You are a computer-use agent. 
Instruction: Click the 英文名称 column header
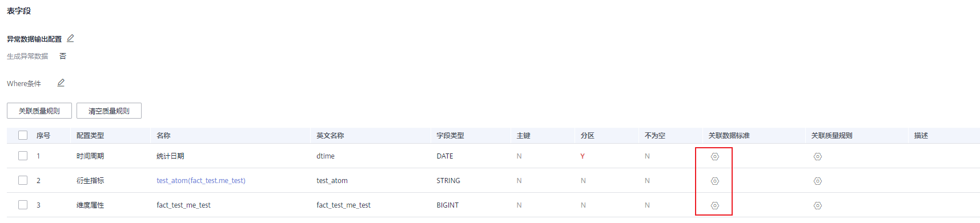point(330,136)
